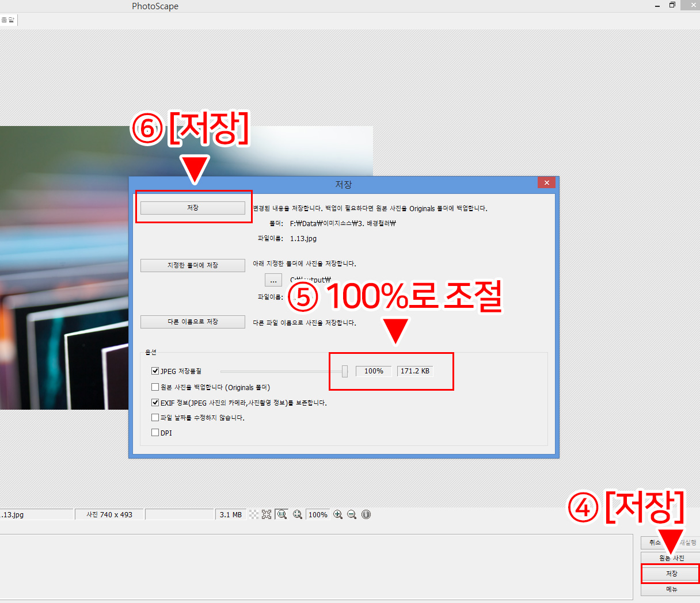The height and width of the screenshot is (603, 700).
Task: Enable the DPI checkbox
Action: 155,433
